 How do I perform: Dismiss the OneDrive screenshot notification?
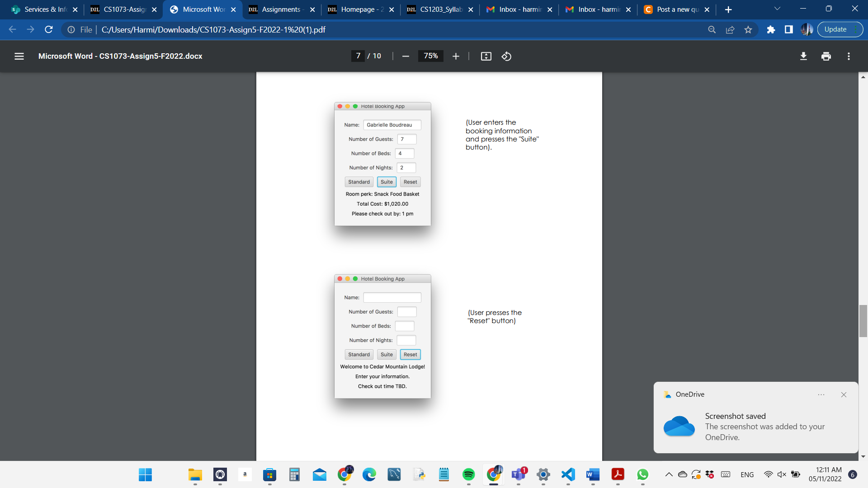click(x=844, y=394)
